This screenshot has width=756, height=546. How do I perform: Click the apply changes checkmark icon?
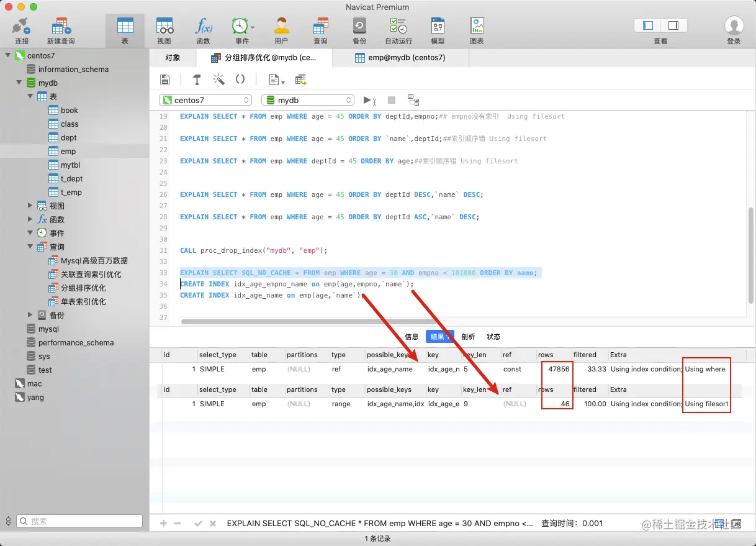(x=198, y=524)
